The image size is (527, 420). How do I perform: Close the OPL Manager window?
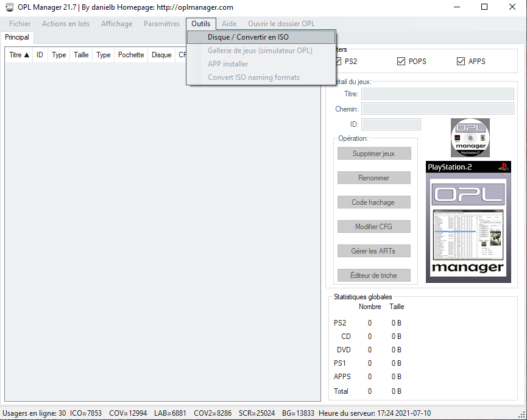pos(512,7)
